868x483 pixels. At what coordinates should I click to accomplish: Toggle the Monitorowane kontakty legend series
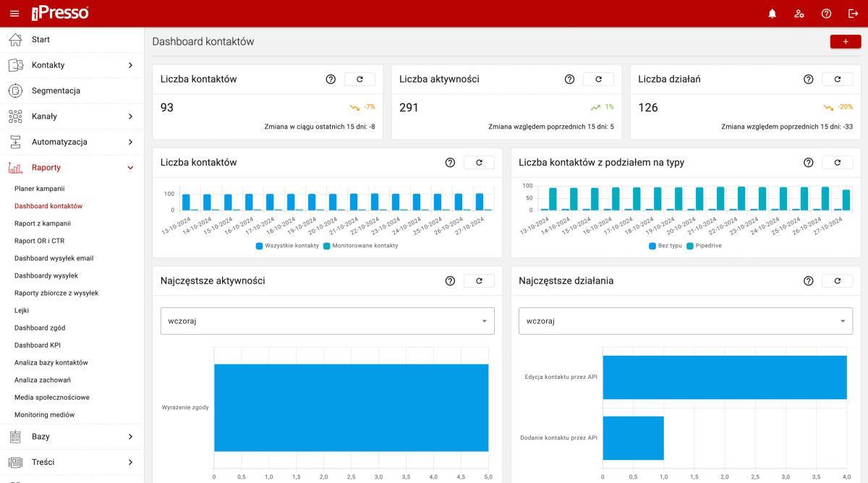pyautogui.click(x=361, y=246)
